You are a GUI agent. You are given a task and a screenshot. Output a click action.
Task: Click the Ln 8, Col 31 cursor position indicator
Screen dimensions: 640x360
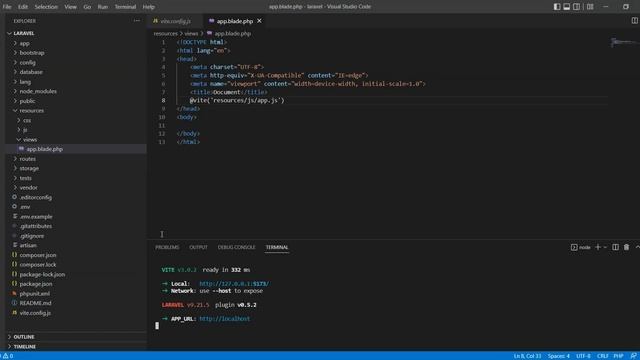[527, 356]
